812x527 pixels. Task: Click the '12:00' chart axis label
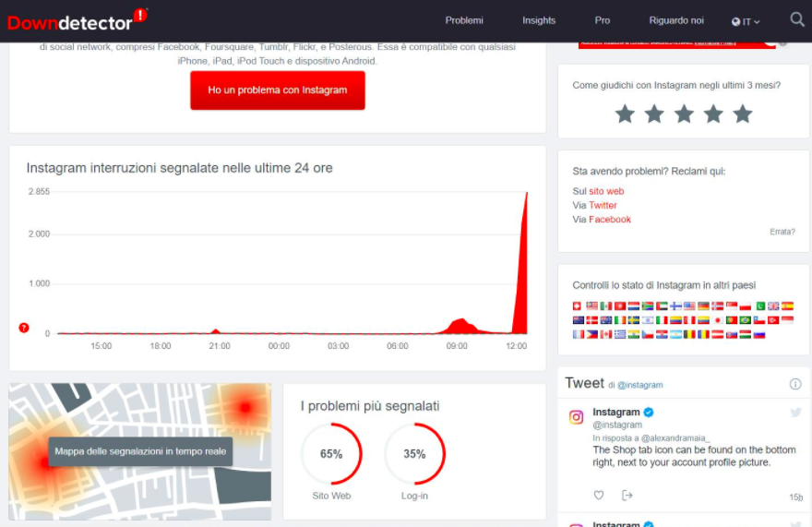pos(517,345)
